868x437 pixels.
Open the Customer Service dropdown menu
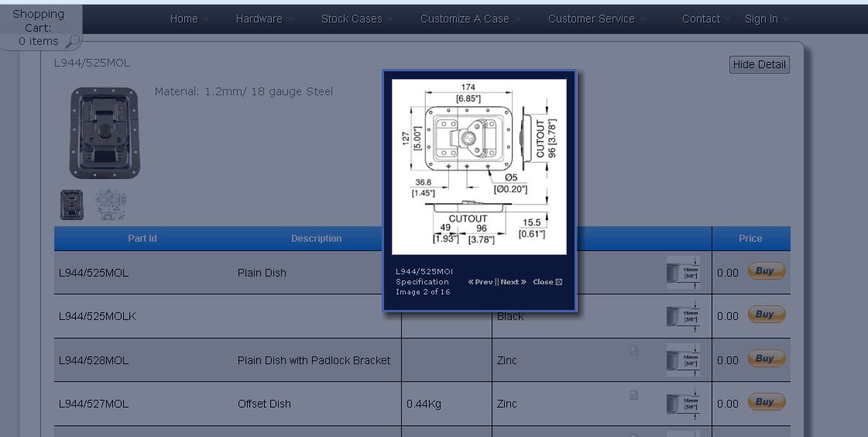click(592, 19)
